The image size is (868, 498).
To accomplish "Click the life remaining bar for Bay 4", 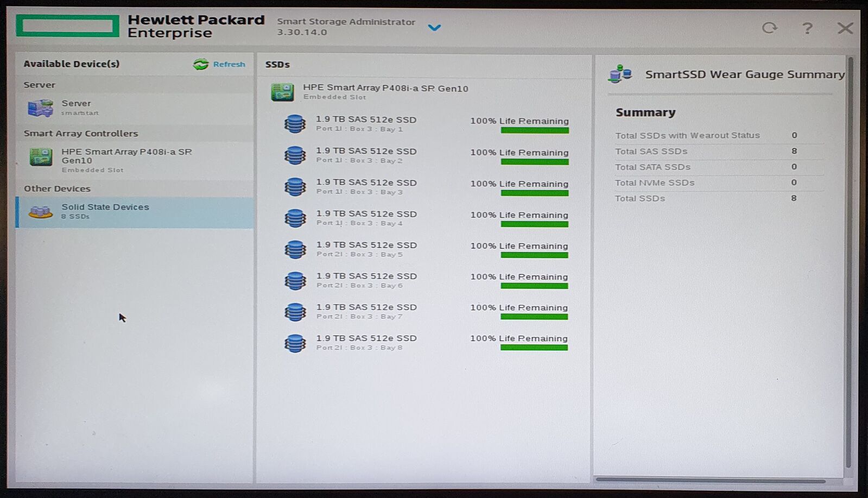I will [x=535, y=224].
